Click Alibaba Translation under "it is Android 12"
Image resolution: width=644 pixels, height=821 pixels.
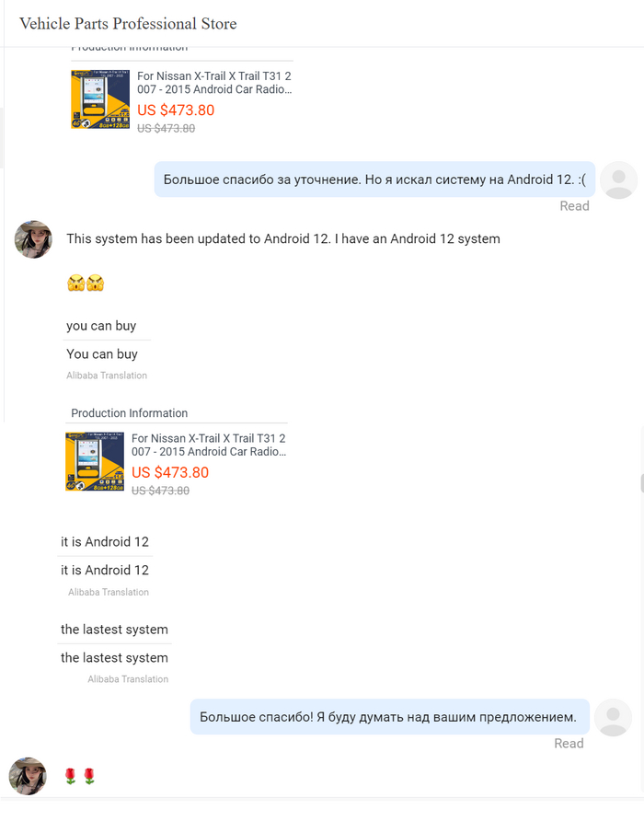click(x=109, y=592)
